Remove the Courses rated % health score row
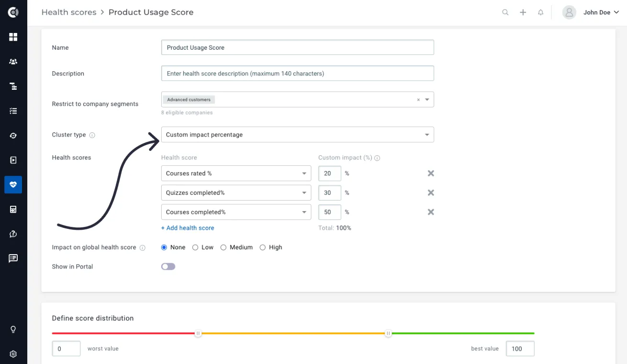Viewport: 627px width, 364px height. tap(431, 173)
